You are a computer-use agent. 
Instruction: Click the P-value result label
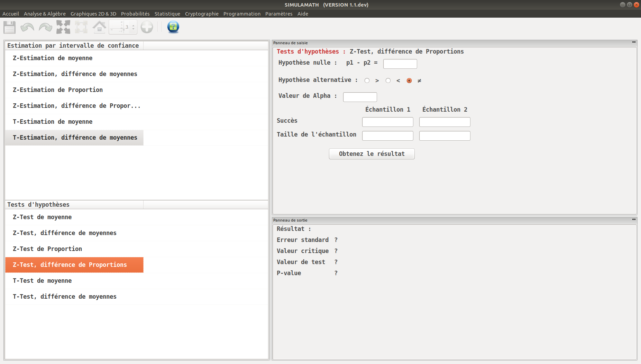[x=289, y=273]
